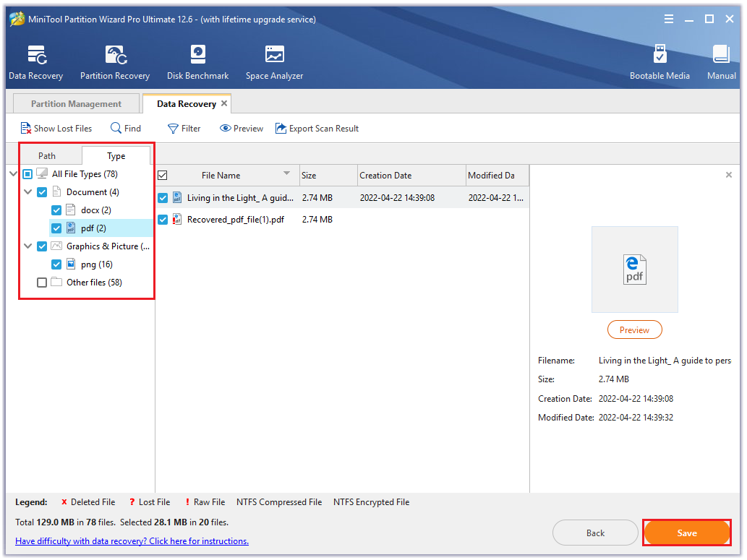Click the Recovered_pdf_file(1).pdf file name
This screenshot has width=747, height=560.
coord(236,220)
